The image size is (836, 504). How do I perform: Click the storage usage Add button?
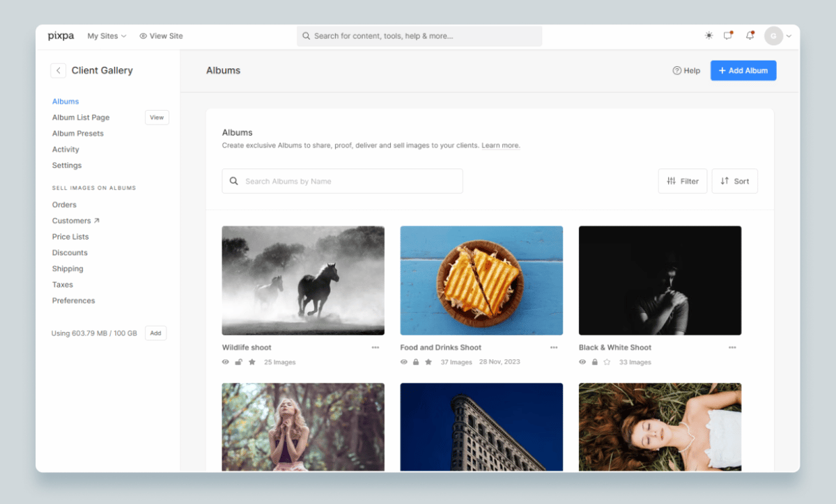(155, 333)
